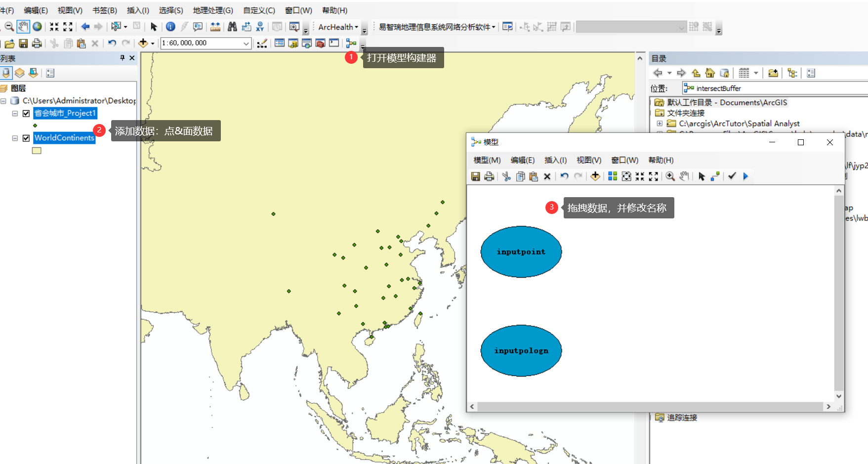868x464 pixels.
Task: Run the model with the blue play arrow
Action: pos(745,176)
